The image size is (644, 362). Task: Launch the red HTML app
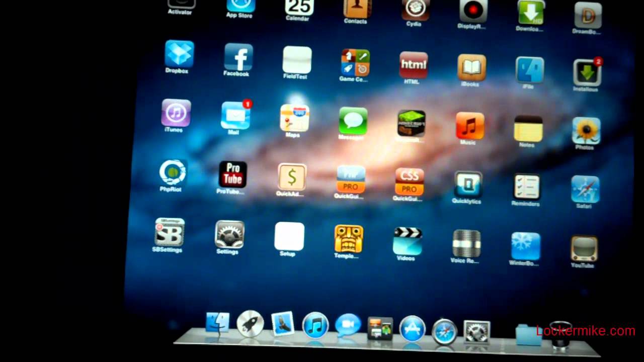point(413,65)
